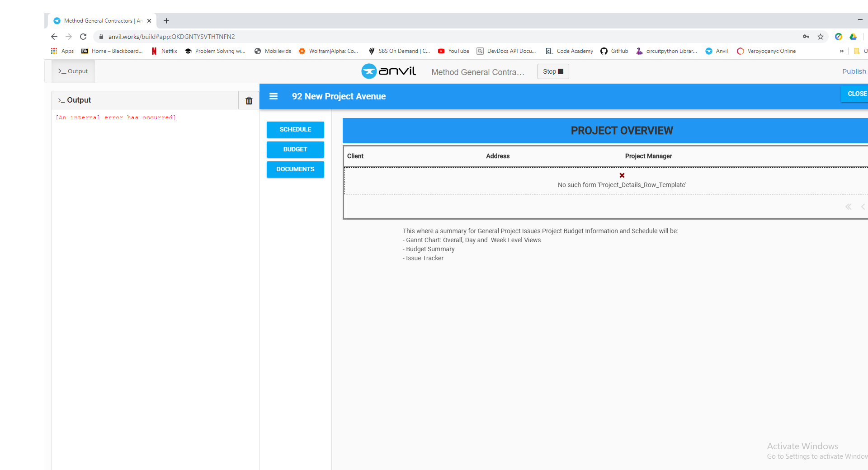This screenshot has width=868, height=470.
Task: Toggle the Output panel tab at top
Action: coord(73,71)
